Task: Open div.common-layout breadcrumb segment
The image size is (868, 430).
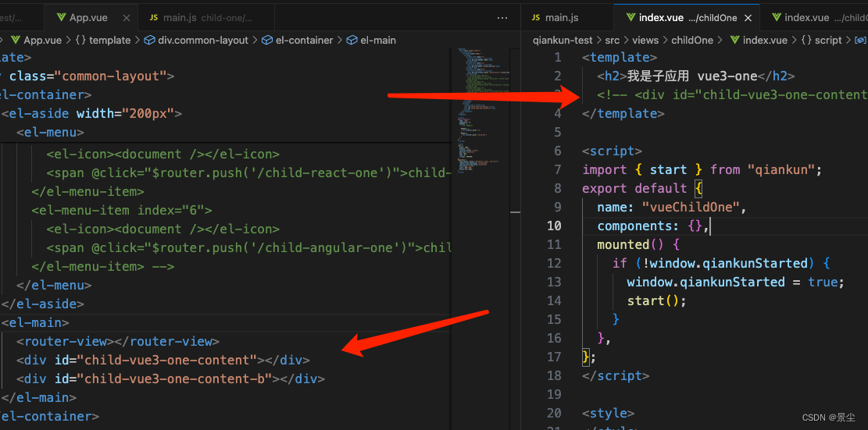Action: (203, 41)
